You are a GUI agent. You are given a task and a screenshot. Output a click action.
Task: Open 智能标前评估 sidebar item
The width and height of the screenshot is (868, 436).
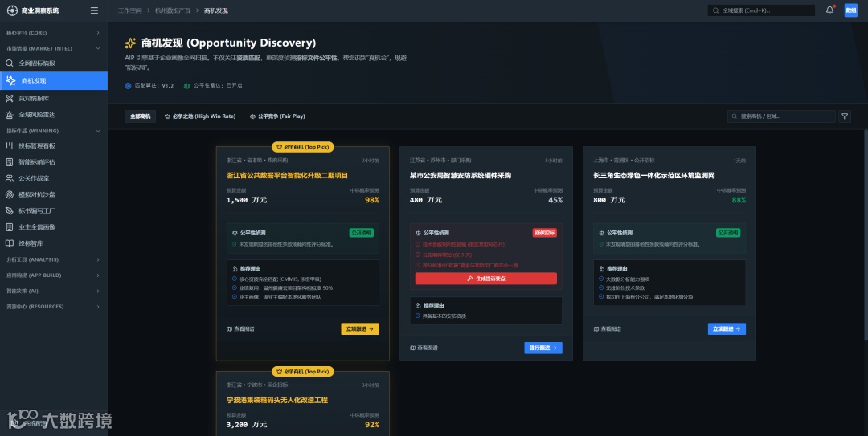point(54,162)
